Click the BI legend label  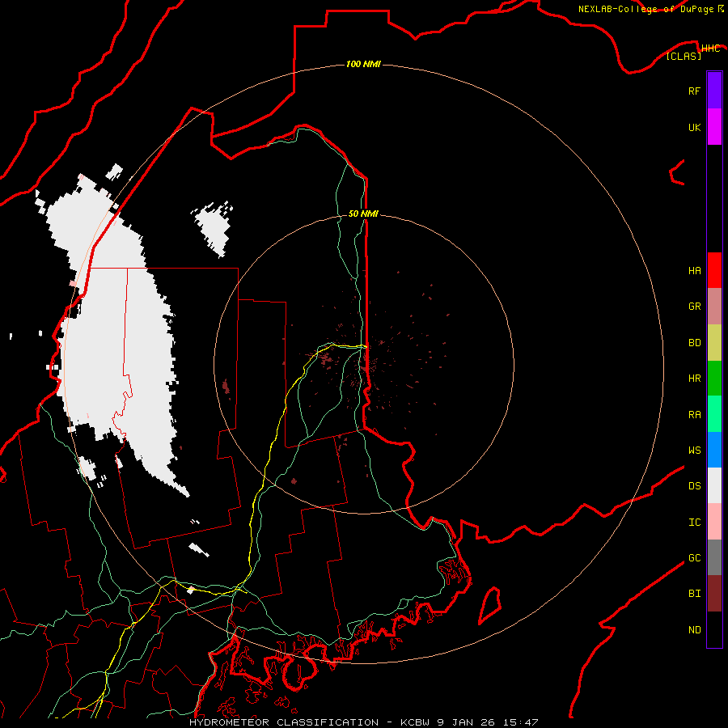point(694,594)
